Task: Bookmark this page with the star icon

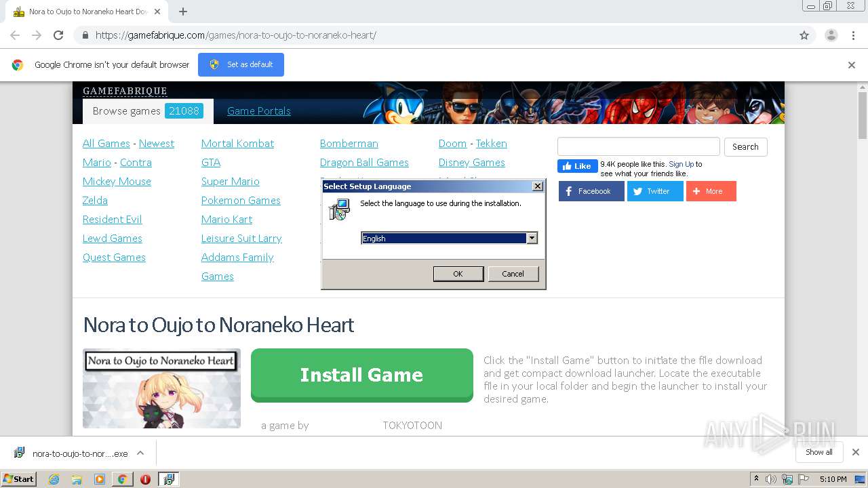Action: 804,35
